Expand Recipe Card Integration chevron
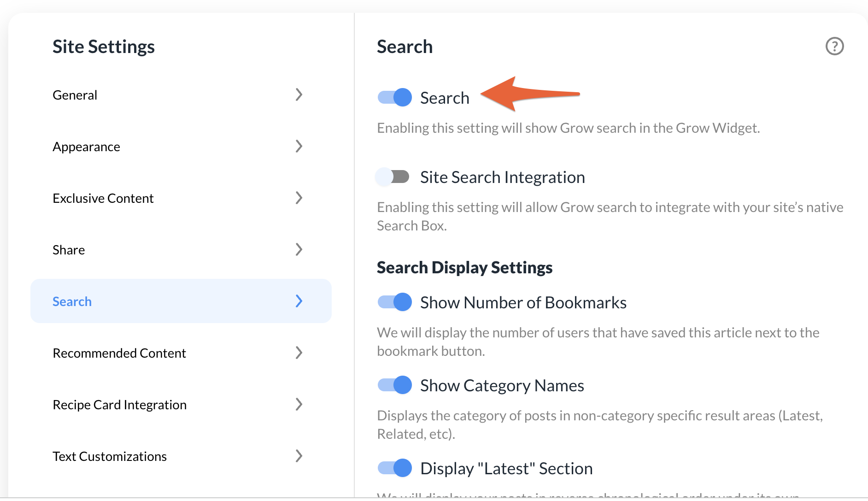The image size is (868, 501). tap(299, 405)
